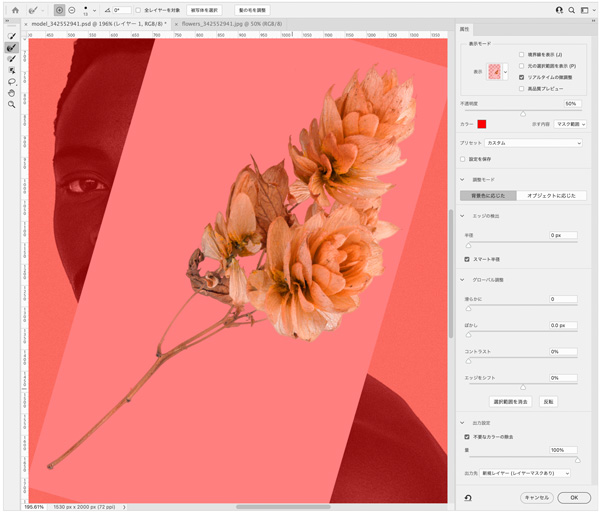This screenshot has height=512, width=600.
Task: Collapse the 出力設定 section
Action: (x=462, y=423)
